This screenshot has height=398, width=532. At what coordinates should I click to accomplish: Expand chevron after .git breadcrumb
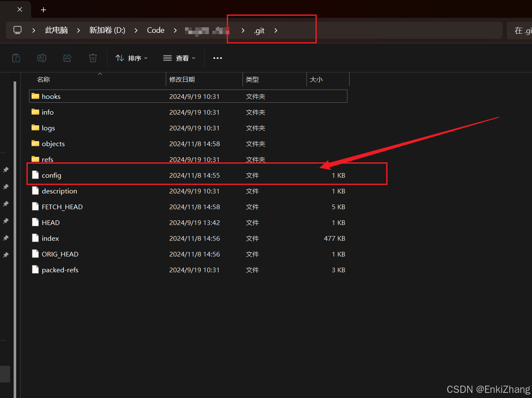point(276,30)
